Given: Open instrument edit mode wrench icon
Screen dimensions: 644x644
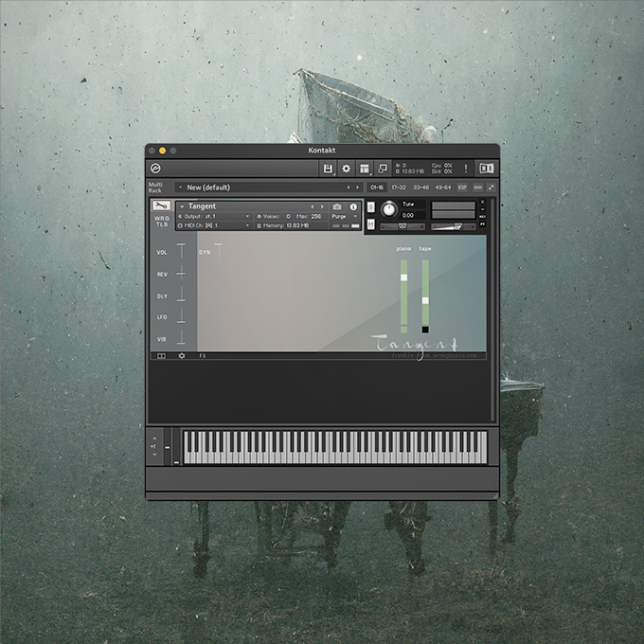Looking at the screenshot, I should coord(161,206).
